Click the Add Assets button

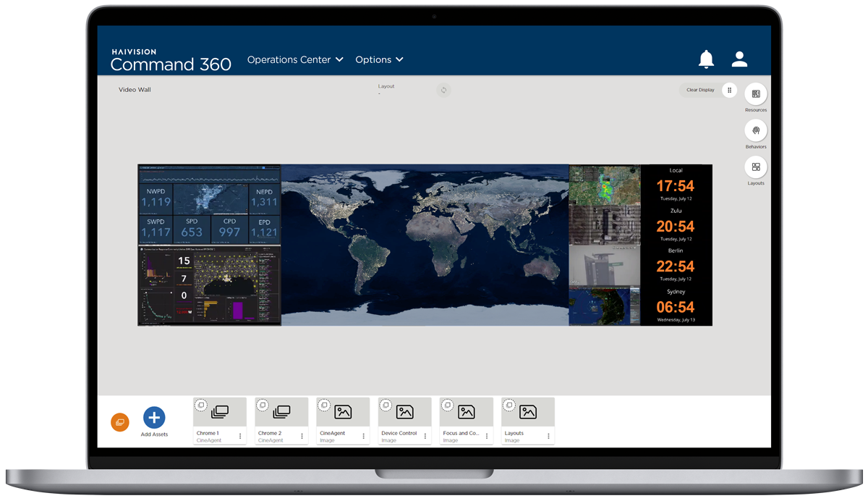pyautogui.click(x=154, y=416)
